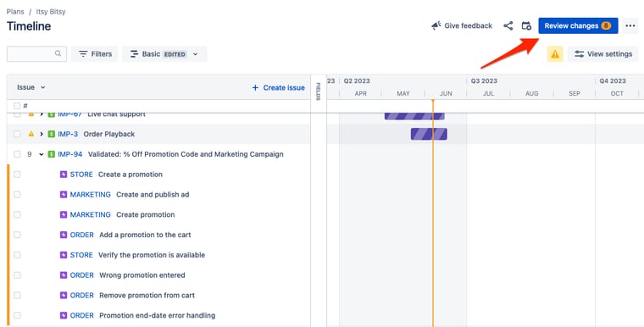The image size is (644, 327).
Task: Click the plus icon of Create issue
Action: 255,87
